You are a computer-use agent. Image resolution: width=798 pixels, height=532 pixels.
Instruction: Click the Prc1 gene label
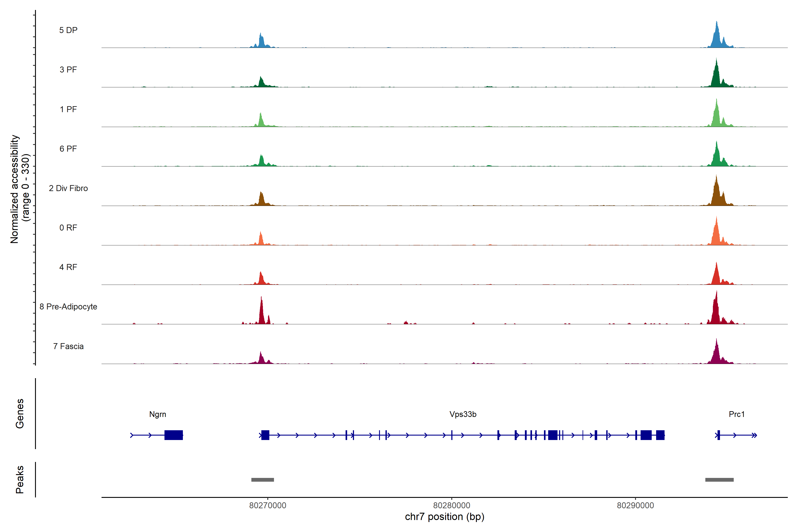pos(737,414)
